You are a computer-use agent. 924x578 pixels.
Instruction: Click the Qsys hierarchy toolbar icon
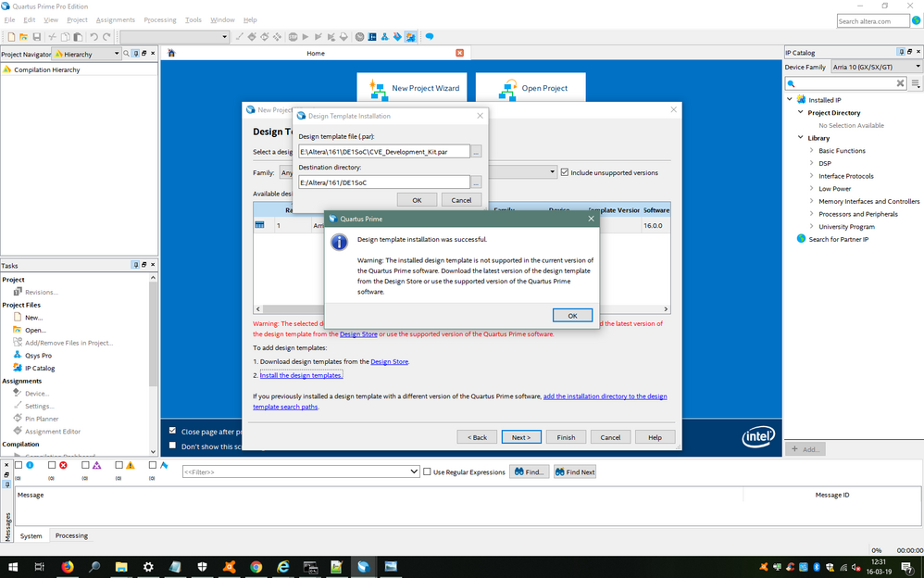pos(385,36)
